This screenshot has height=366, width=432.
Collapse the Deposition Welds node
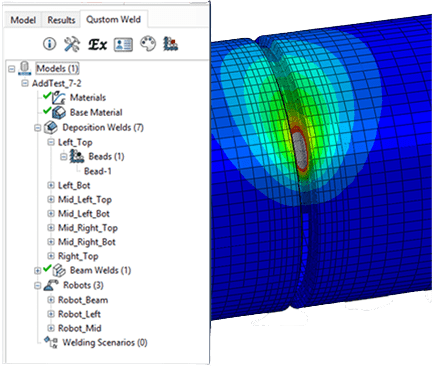pos(38,128)
